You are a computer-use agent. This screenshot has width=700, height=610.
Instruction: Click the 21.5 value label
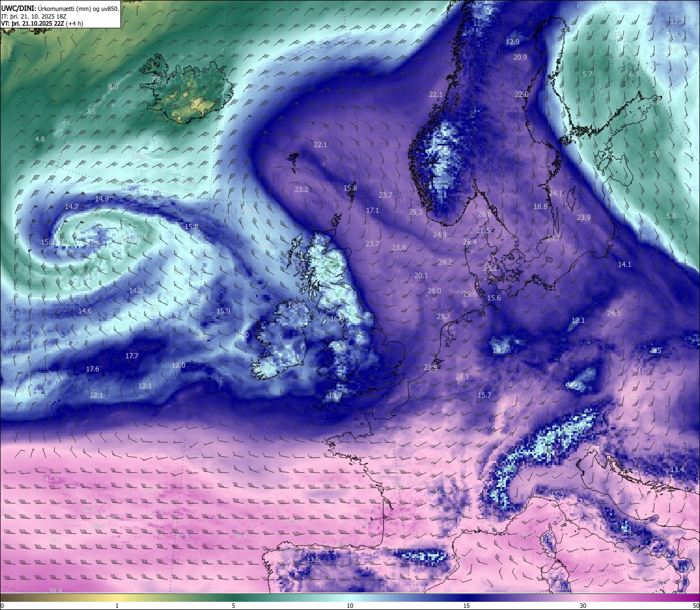(x=483, y=231)
